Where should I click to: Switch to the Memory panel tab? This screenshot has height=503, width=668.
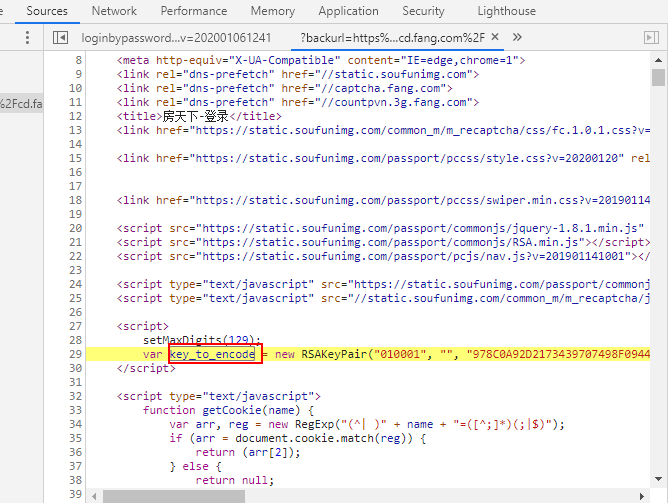272,11
